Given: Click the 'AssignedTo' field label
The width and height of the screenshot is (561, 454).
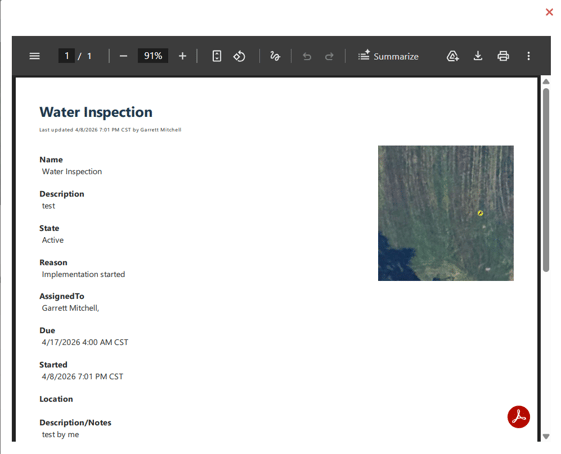Looking at the screenshot, I should [62, 296].
